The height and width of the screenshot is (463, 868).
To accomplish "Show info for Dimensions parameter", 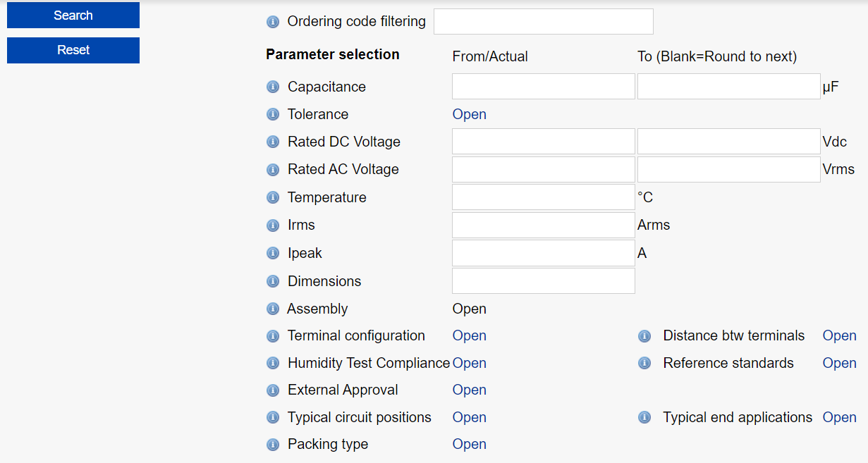I will [x=273, y=281].
